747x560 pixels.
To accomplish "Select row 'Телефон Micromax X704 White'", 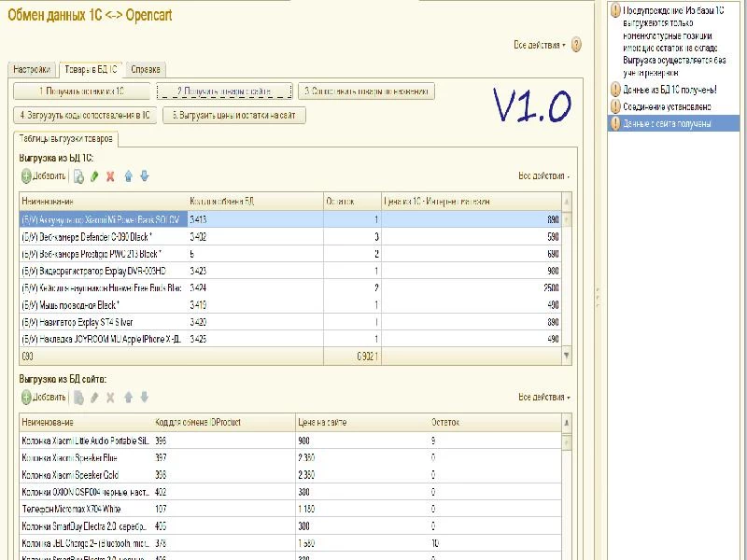I will 290,509.
